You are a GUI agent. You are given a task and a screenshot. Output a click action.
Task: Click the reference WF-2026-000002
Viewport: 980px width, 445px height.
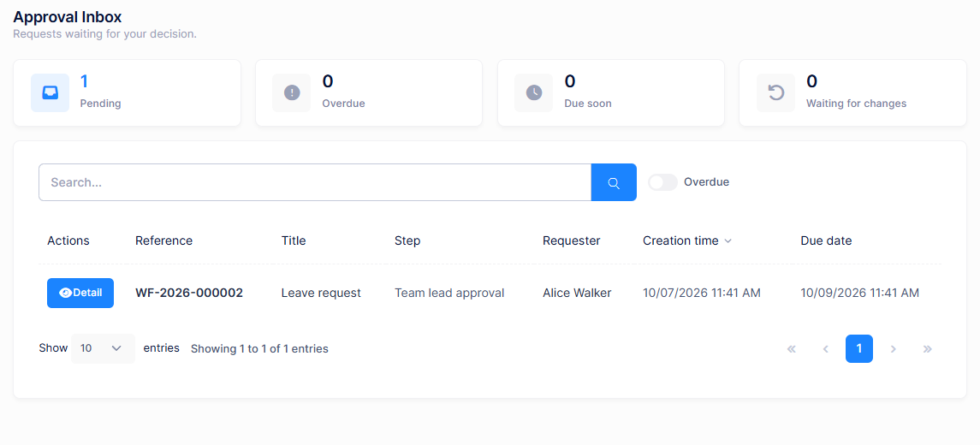click(189, 293)
